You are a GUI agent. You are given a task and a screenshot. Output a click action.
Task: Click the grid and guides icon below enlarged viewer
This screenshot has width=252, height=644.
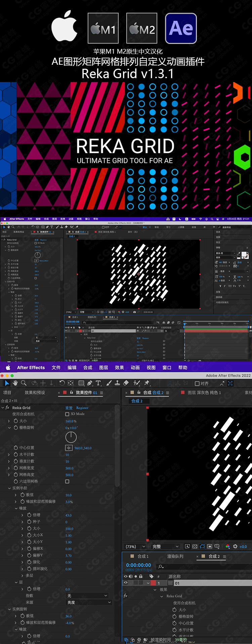(x=217, y=546)
